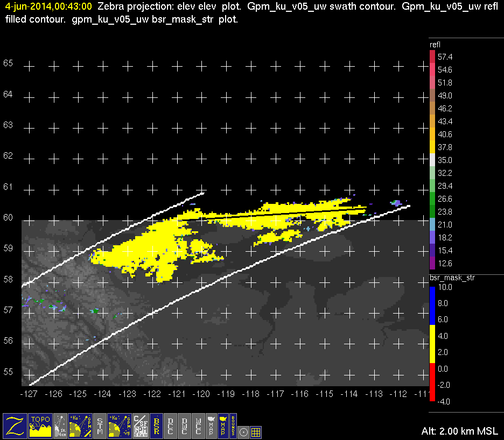Viewport: 504px width, 440px height.
Task: Click the Alt: 2.00 km MSL label
Action: pyautogui.click(x=460, y=431)
